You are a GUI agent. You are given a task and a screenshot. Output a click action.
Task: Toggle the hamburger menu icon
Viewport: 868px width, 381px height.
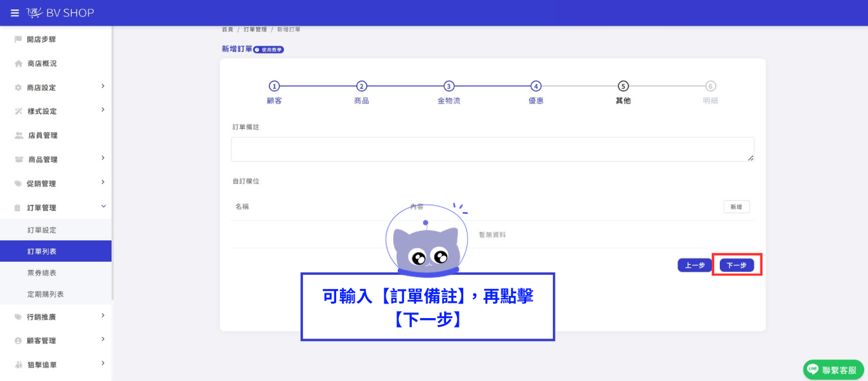click(15, 13)
